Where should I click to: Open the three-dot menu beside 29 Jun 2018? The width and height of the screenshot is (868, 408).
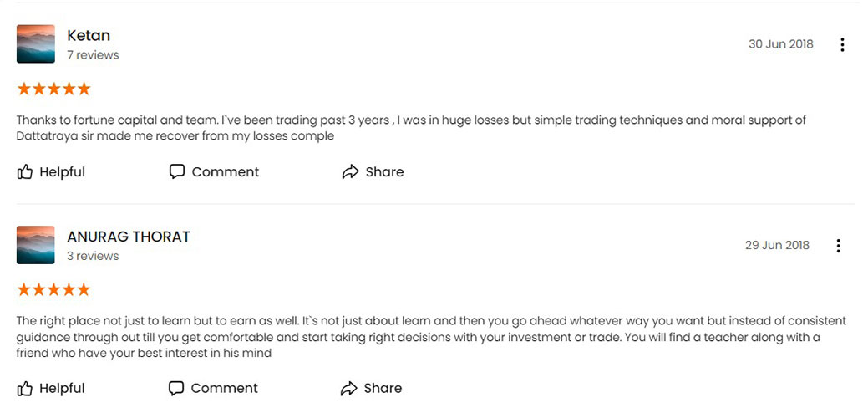click(838, 246)
